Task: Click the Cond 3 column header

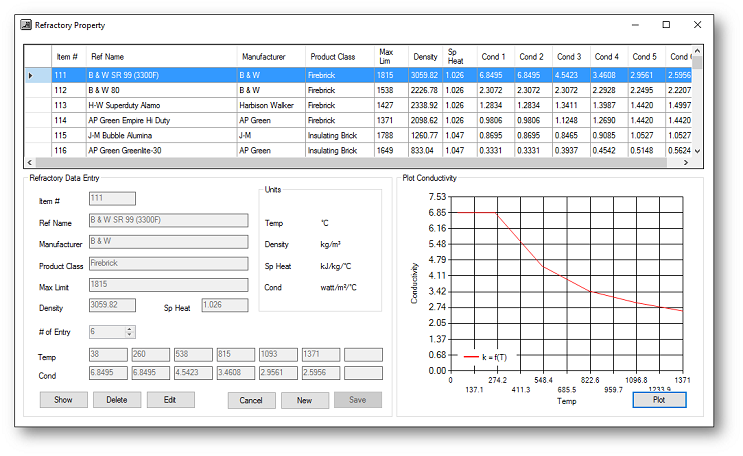Action: [x=571, y=57]
